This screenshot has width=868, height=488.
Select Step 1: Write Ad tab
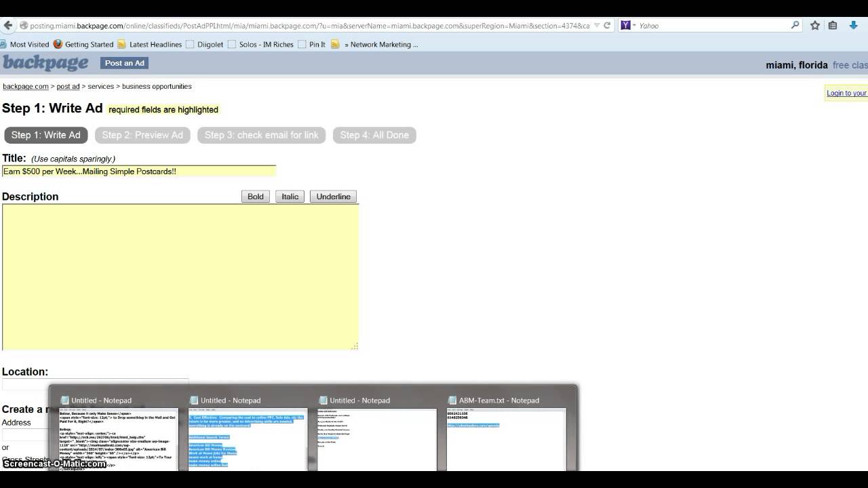tap(46, 135)
